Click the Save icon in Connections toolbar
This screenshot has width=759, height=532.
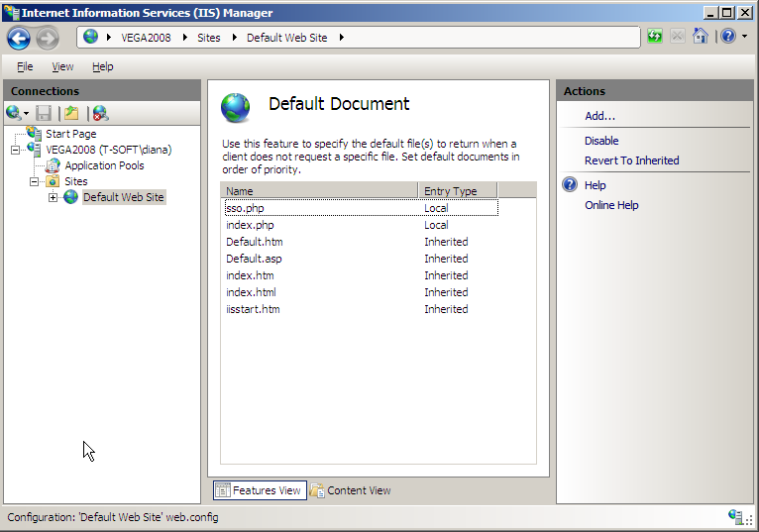(x=44, y=113)
